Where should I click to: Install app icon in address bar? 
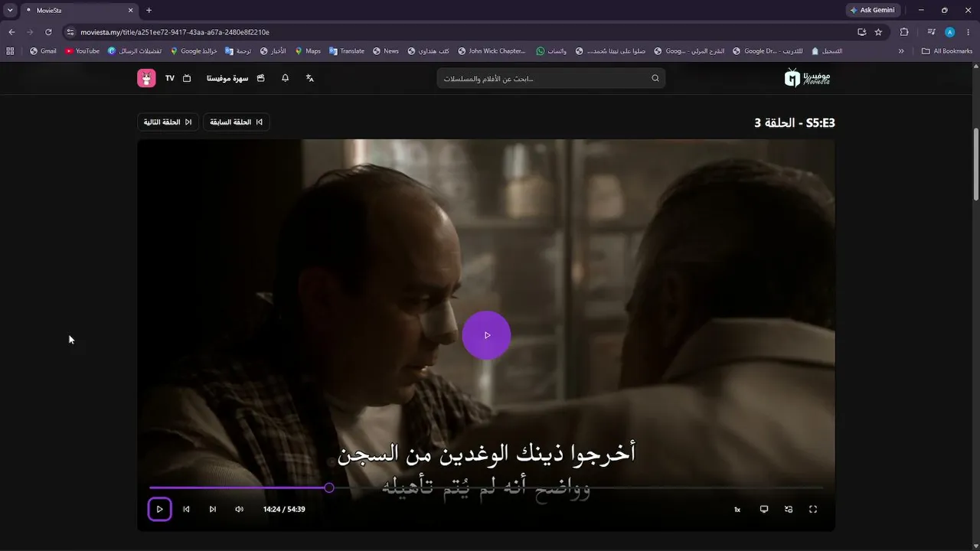click(x=862, y=32)
